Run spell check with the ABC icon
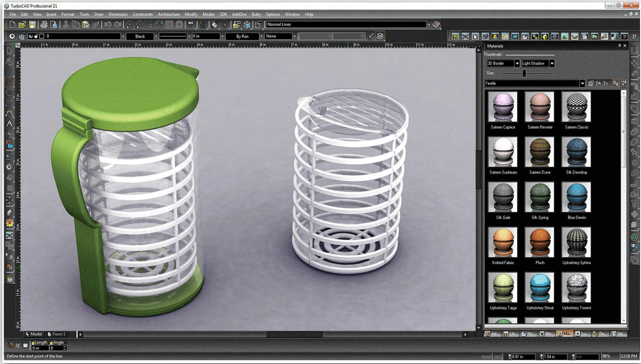This screenshot has height=364, width=641. (x=191, y=25)
